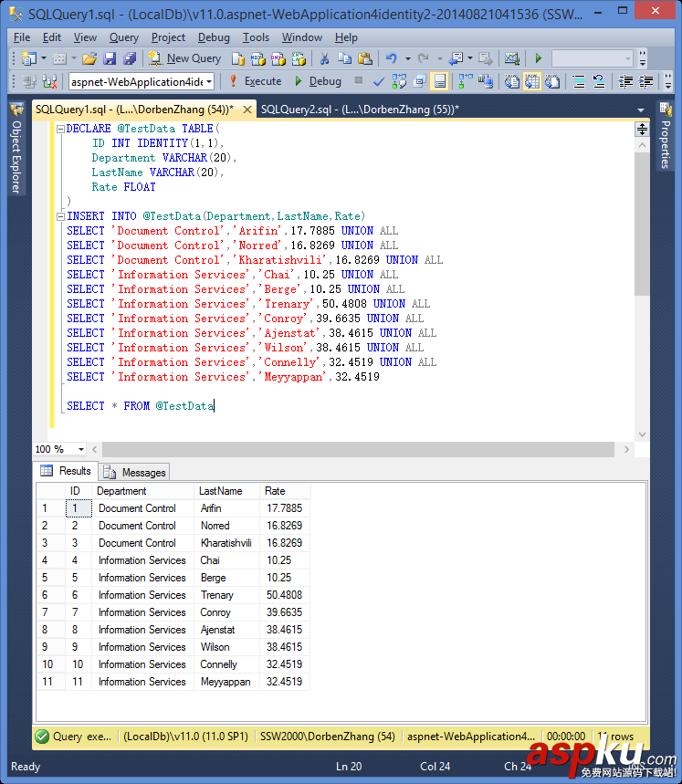The width and height of the screenshot is (682, 784).
Task: Click the Activity Monitor icon
Action: click(x=511, y=58)
